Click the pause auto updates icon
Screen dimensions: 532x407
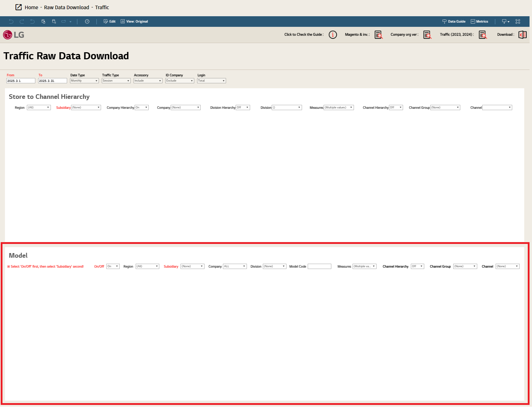(54, 22)
